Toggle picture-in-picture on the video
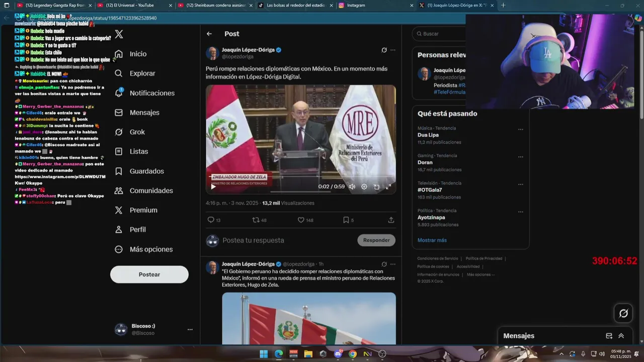This screenshot has width=644, height=362. point(376,187)
